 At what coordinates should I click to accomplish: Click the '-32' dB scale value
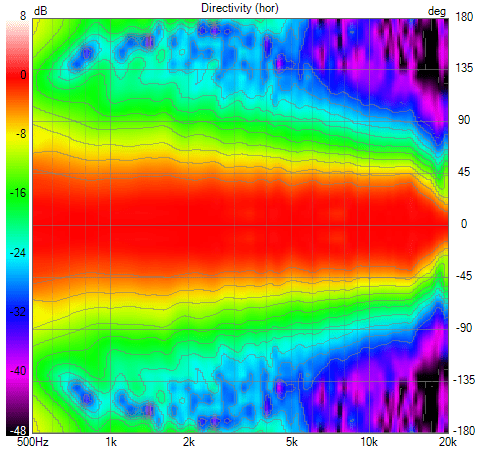pos(18,311)
